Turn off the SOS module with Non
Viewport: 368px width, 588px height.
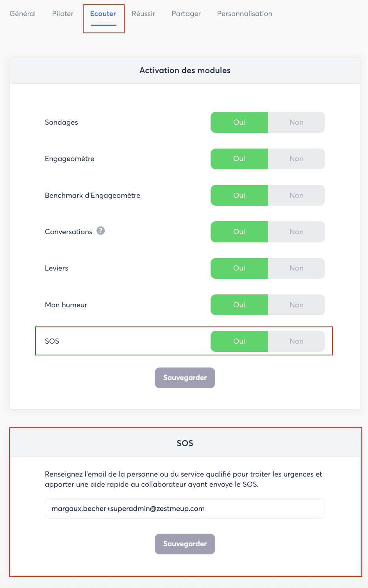pyautogui.click(x=297, y=341)
